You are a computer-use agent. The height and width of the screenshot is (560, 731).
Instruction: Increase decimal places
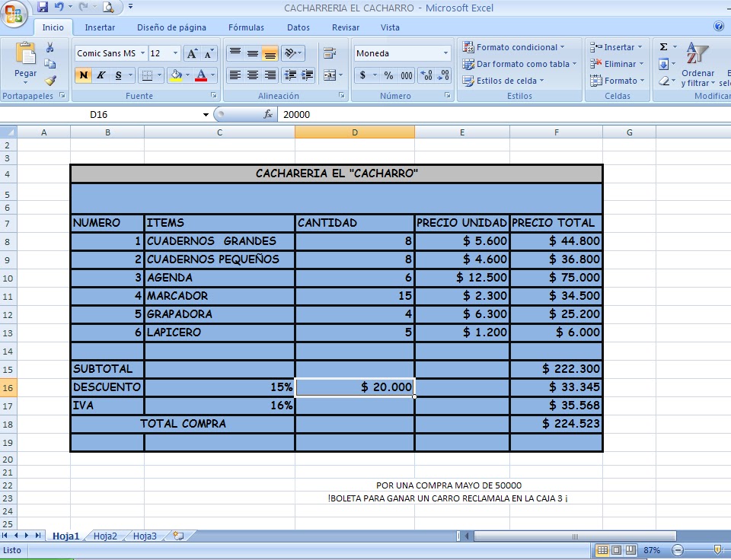426,75
